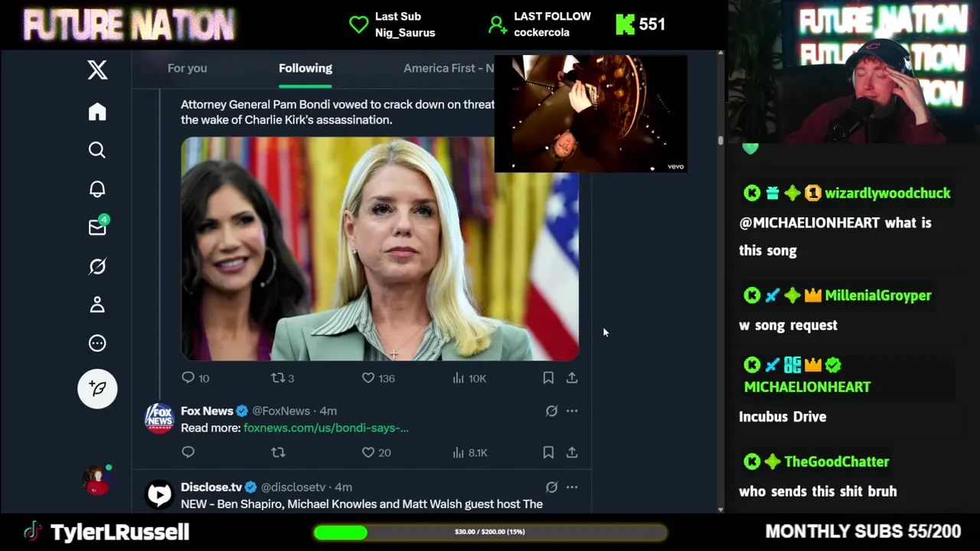The height and width of the screenshot is (551, 980).
Task: Select the Following tab
Action: [x=305, y=68]
